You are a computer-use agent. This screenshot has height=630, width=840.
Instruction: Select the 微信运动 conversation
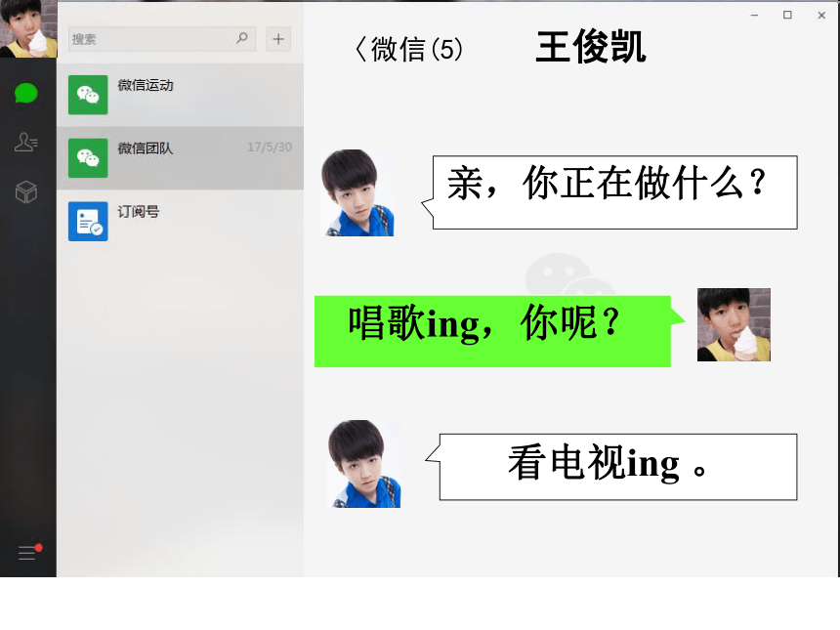tap(180, 95)
